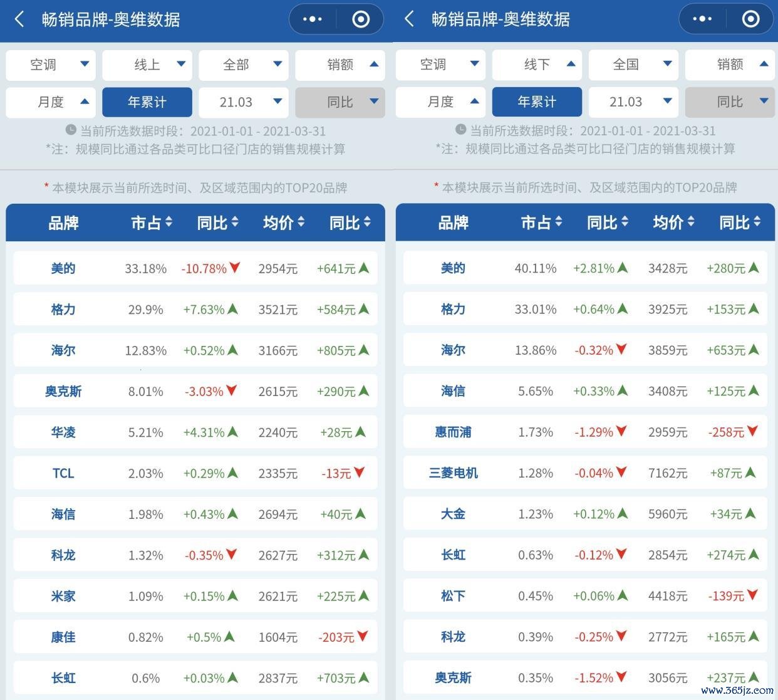
Task: Open the 全国 region dropdown
Action: pyautogui.click(x=634, y=65)
